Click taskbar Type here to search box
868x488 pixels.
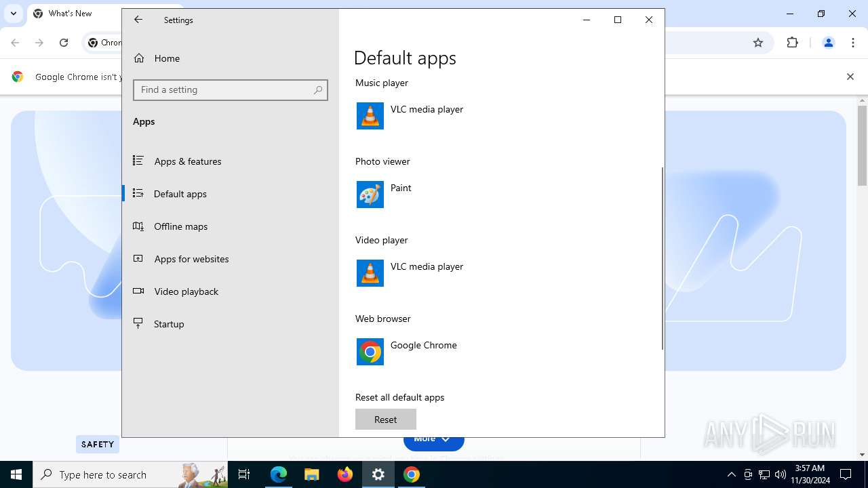[x=130, y=474]
